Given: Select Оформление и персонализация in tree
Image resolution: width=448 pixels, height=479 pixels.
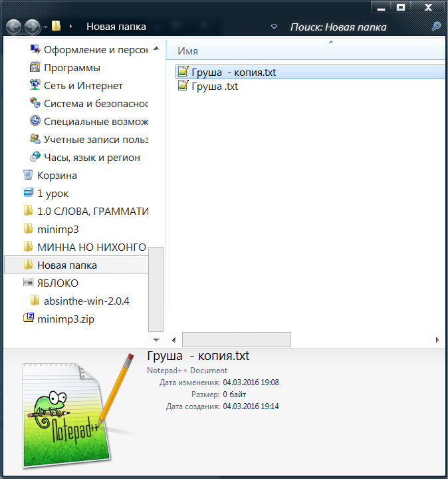Looking at the screenshot, I should 96,49.
